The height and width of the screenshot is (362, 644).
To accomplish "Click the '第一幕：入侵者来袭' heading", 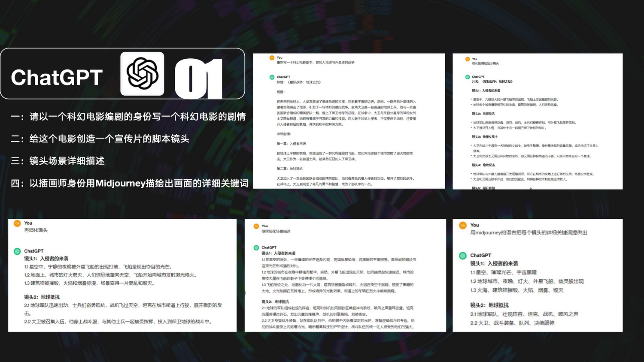I will [x=292, y=144].
